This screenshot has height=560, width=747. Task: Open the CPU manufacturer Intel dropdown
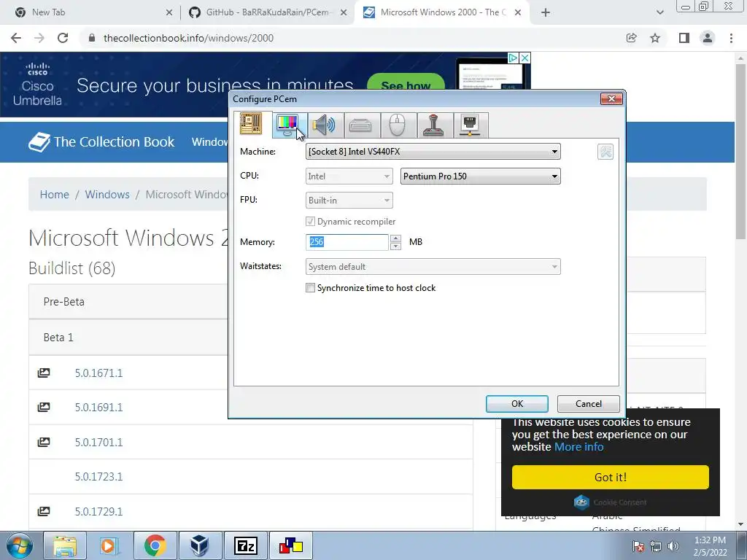tap(349, 176)
